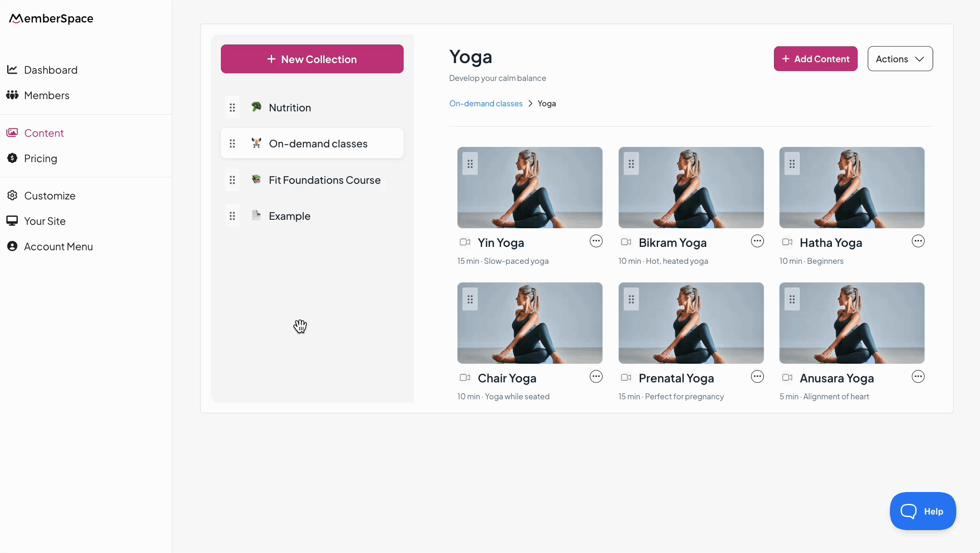
Task: Open the more options menu for Chair Yoga
Action: click(596, 377)
